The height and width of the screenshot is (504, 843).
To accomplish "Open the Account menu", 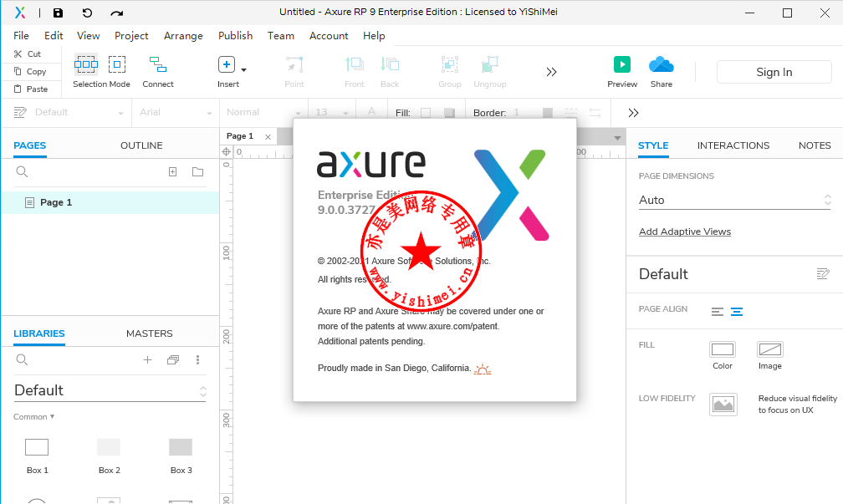I will [x=329, y=35].
